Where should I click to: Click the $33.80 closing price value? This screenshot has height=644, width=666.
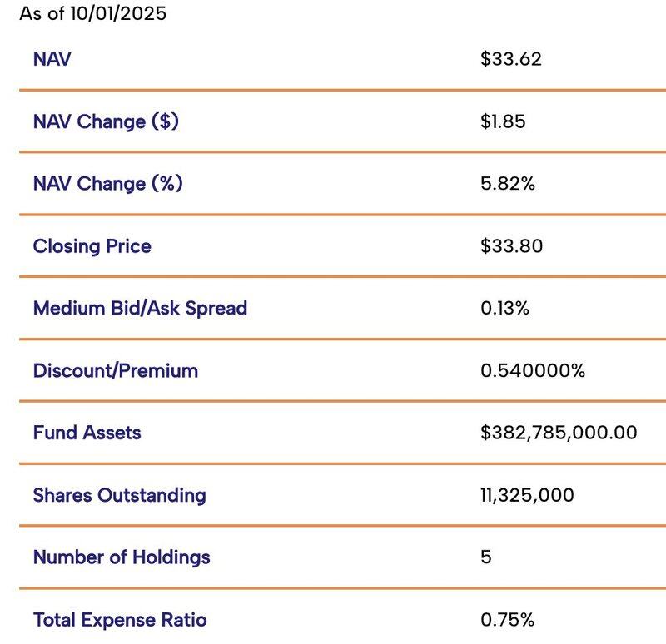point(511,246)
